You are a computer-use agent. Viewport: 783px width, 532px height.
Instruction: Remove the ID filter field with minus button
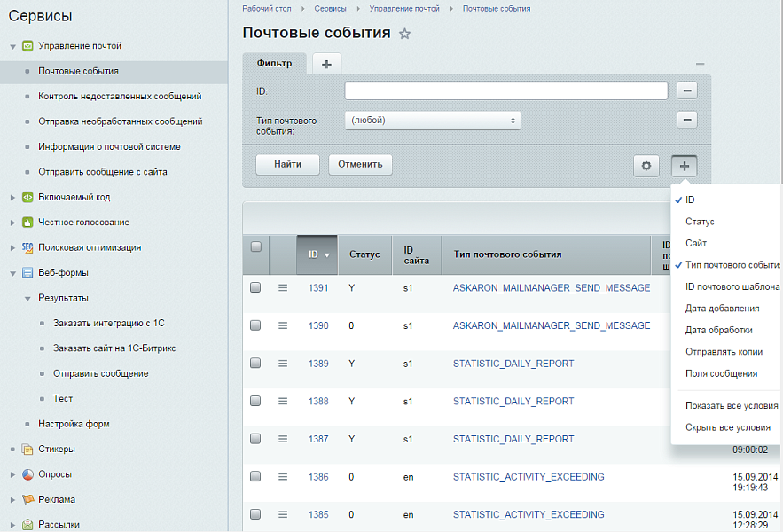click(686, 90)
